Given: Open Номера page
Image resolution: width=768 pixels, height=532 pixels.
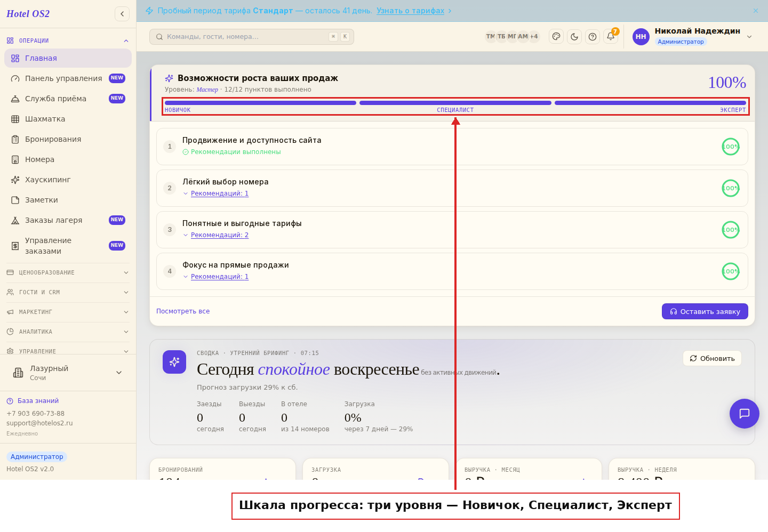Looking at the screenshot, I should point(68,159).
